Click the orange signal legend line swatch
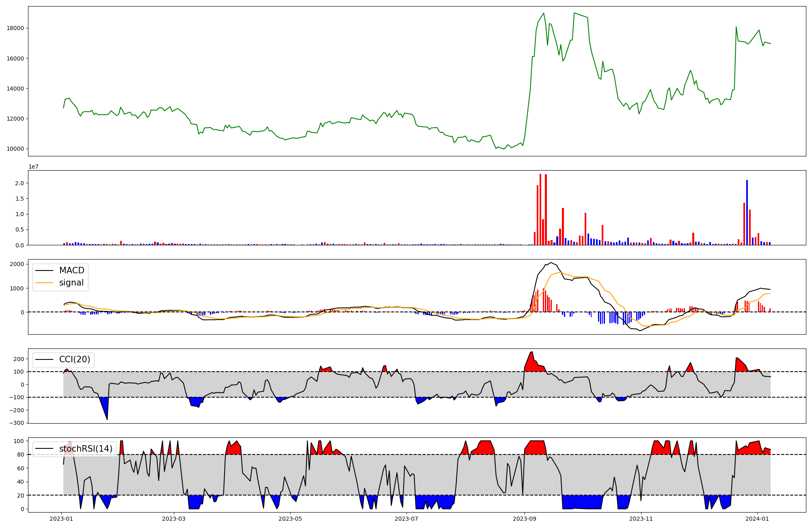Viewport: 812px width, 528px height. (x=44, y=283)
